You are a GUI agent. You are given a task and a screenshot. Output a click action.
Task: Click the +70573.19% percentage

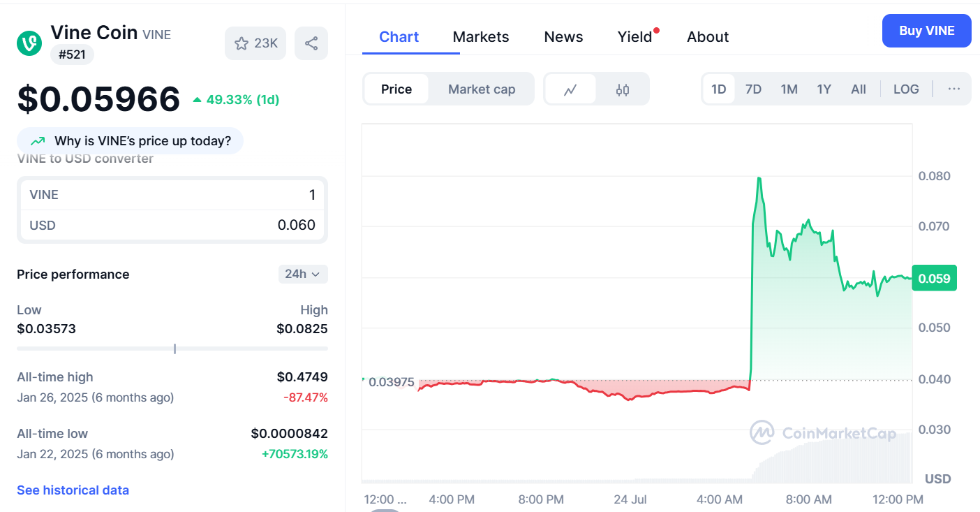click(x=295, y=454)
